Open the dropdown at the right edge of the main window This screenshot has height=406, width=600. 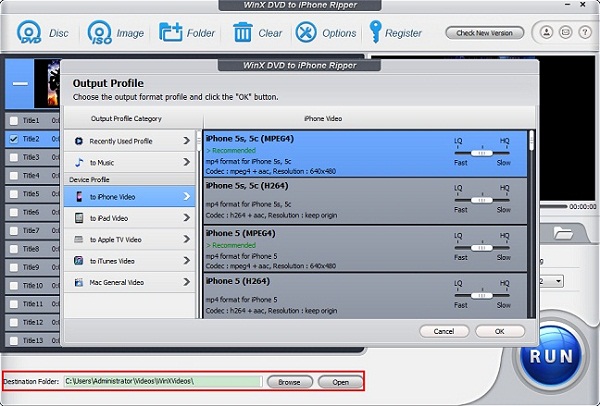coord(558,282)
